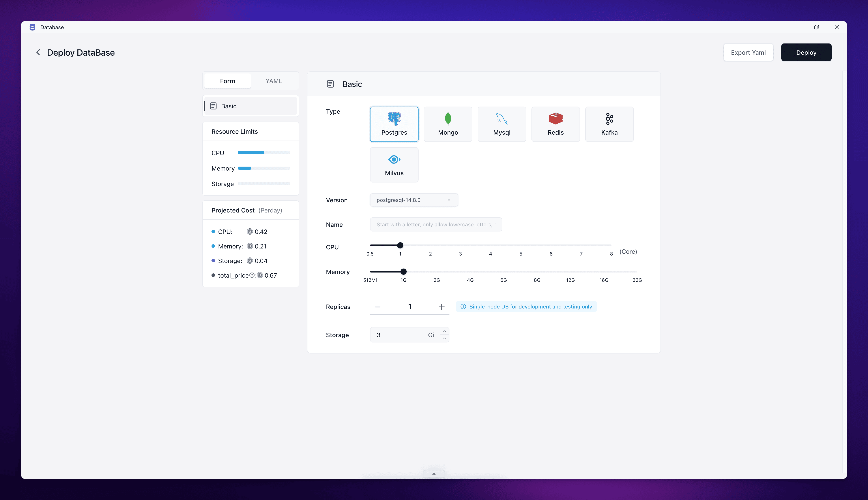Click the 'Single-node DB for development' notice

click(x=526, y=307)
